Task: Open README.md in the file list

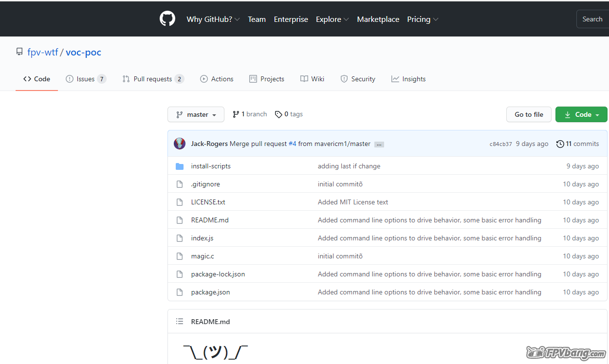Action: click(x=210, y=220)
